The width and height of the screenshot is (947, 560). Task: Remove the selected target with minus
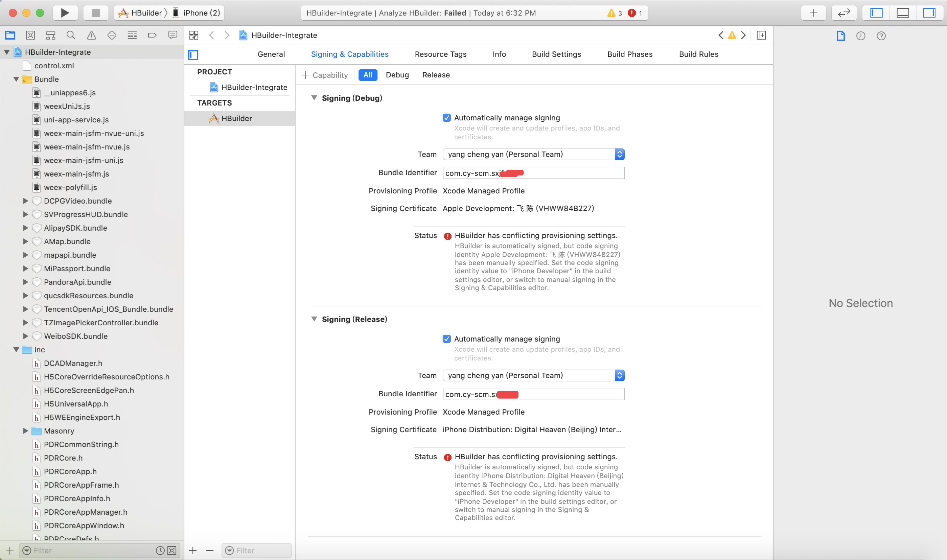click(210, 551)
